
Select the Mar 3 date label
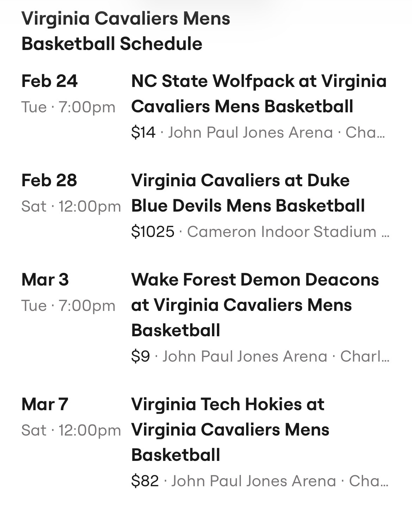click(x=45, y=280)
